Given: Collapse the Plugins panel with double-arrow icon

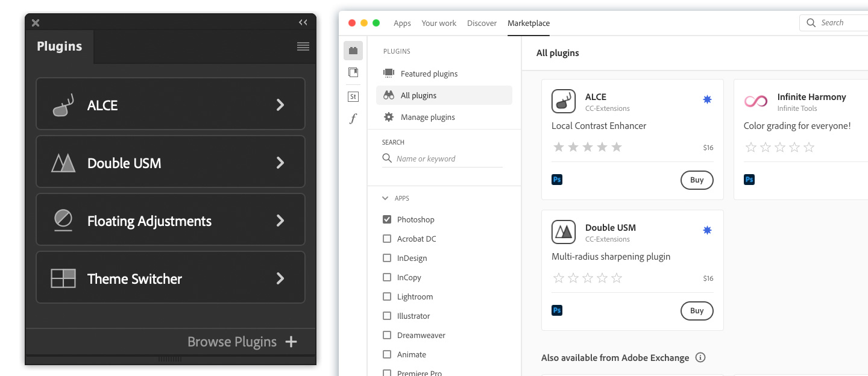Looking at the screenshot, I should coord(303,23).
